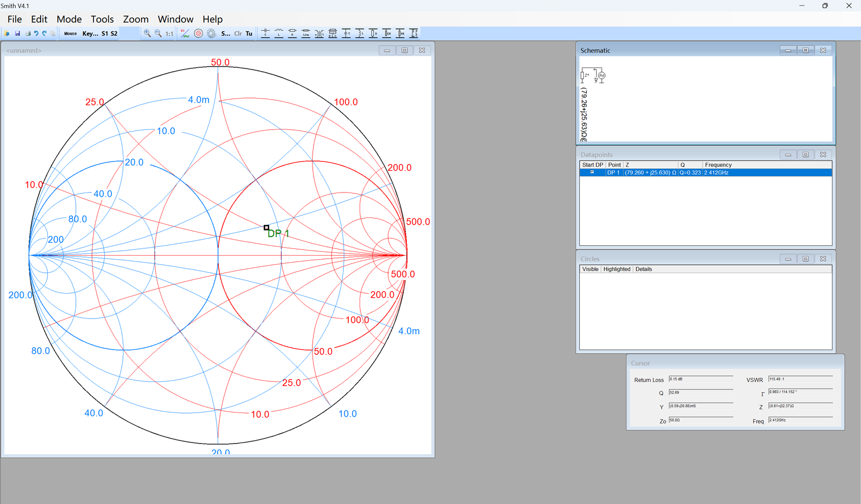Image resolution: width=861 pixels, height=504 pixels.
Task: Click the Start DP column header
Action: [592, 165]
